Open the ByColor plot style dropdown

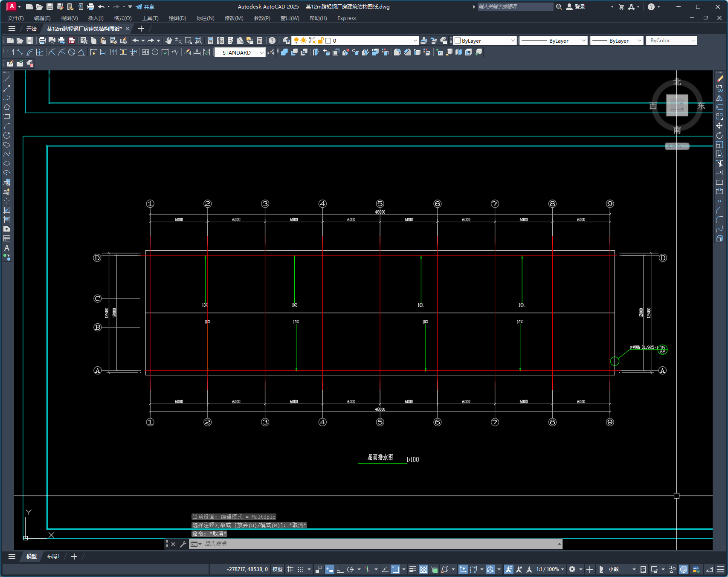671,41
